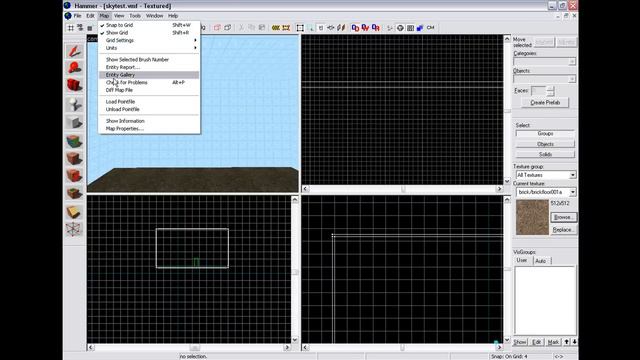Open the File menu
The height and width of the screenshot is (360, 640).
point(77,16)
